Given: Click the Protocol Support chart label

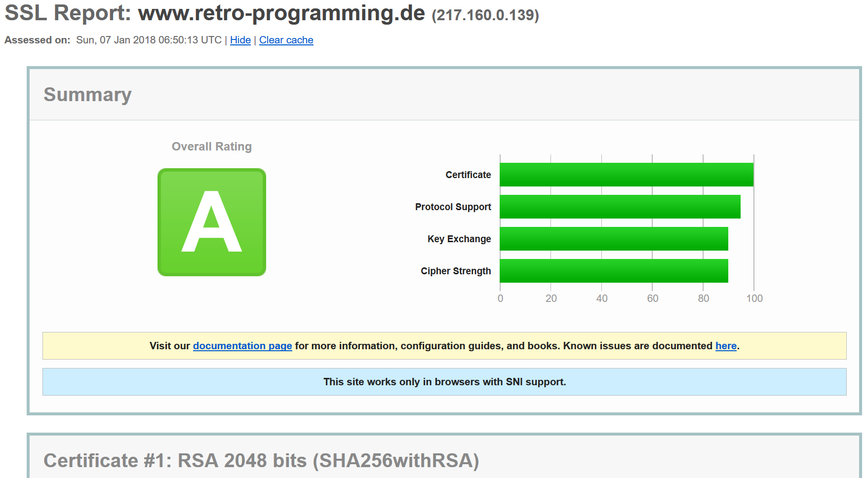Looking at the screenshot, I should pyautogui.click(x=453, y=207).
